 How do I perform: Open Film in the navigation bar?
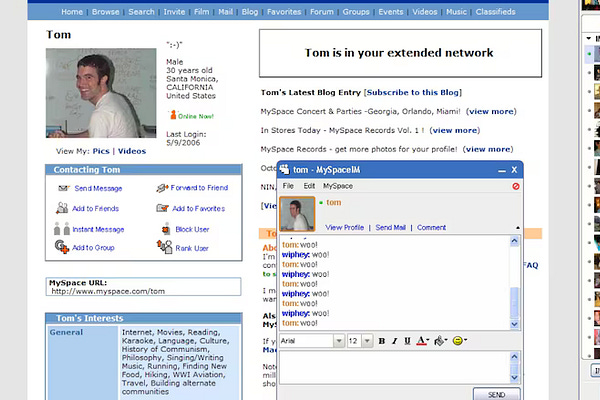201,12
